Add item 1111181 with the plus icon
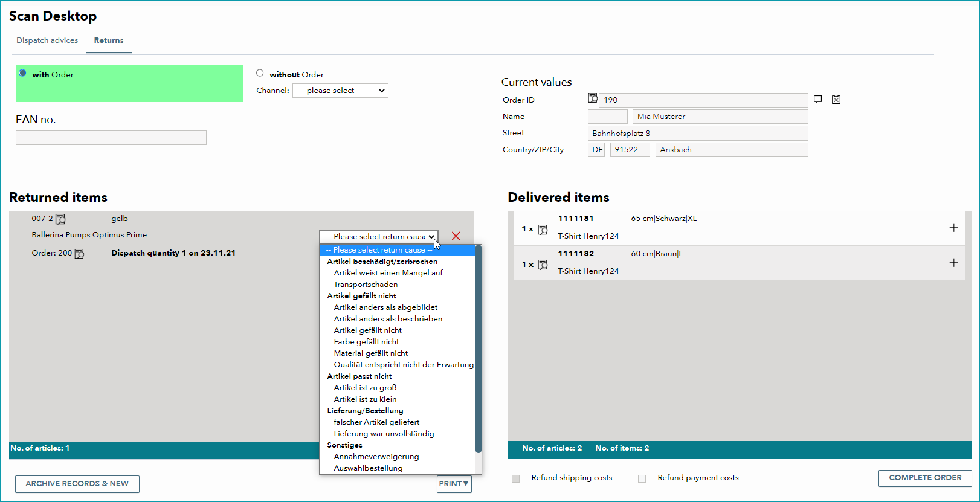The width and height of the screenshot is (980, 502). [953, 228]
